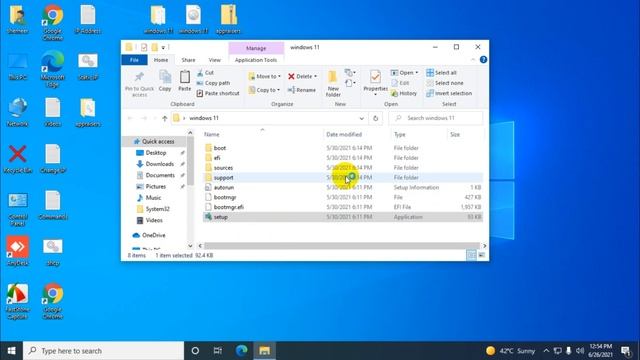The width and height of the screenshot is (640, 360).
Task: Open the notification center on taskbar
Action: 626,351
